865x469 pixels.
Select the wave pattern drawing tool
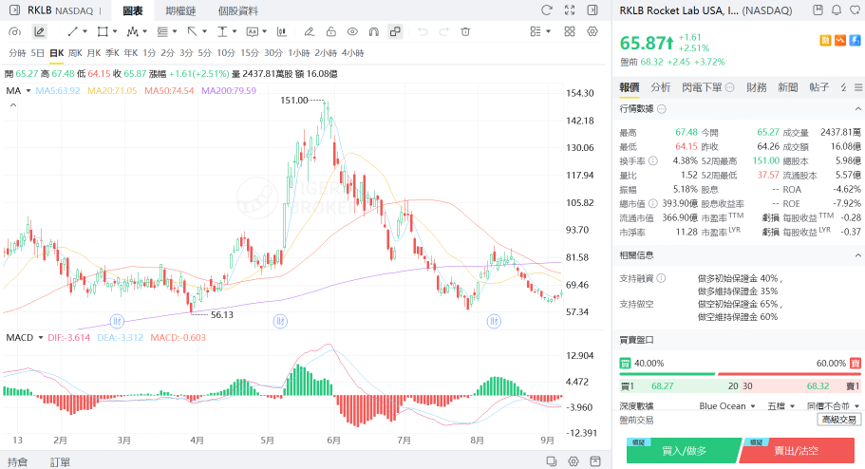132,31
